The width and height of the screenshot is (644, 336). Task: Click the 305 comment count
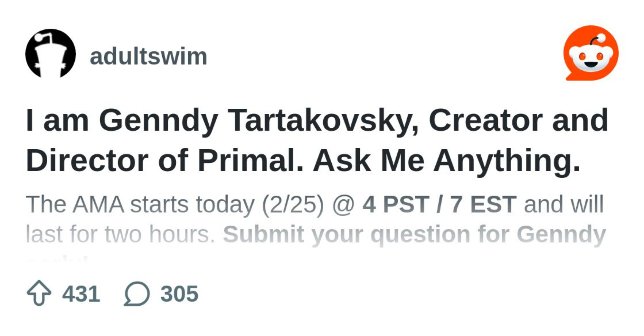point(179,294)
